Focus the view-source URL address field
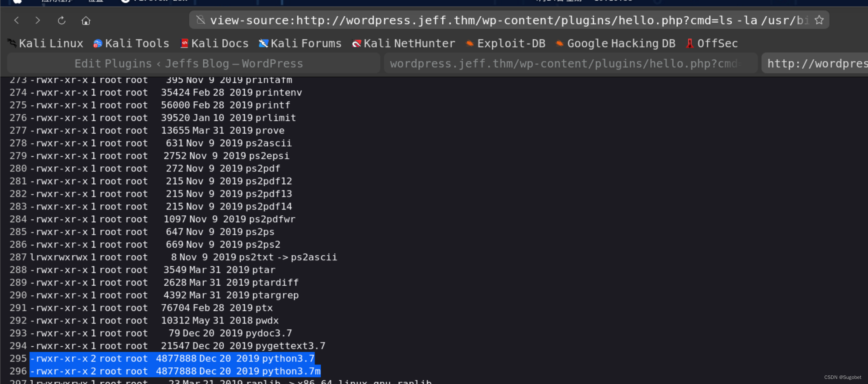Image resolution: width=868 pixels, height=384 pixels. click(509, 20)
